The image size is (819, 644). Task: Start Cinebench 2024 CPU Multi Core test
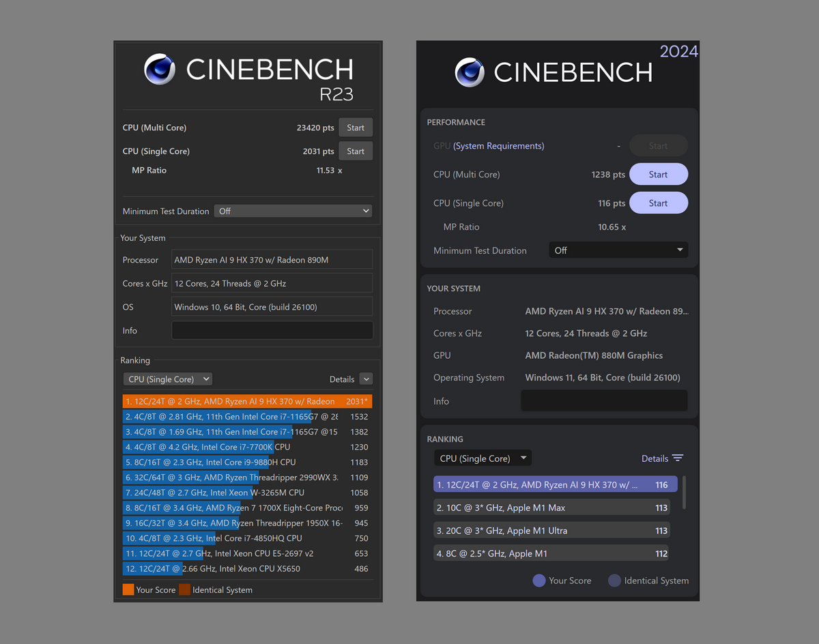coord(658,175)
